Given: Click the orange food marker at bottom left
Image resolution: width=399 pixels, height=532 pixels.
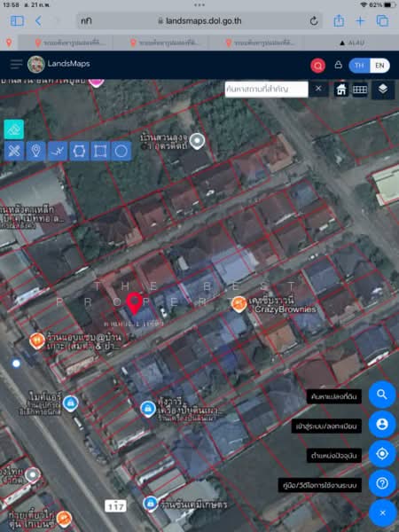Looking at the screenshot, I should (64, 519).
